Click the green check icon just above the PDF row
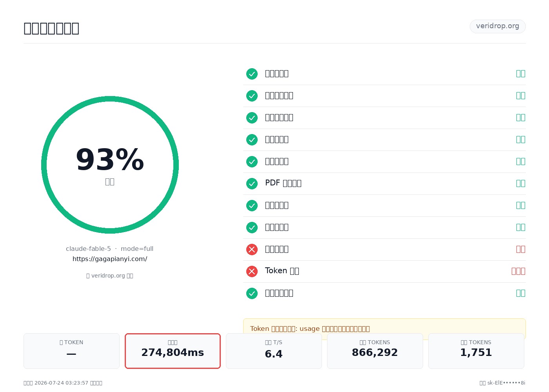Screen dimensions: 549x392 (x=252, y=162)
